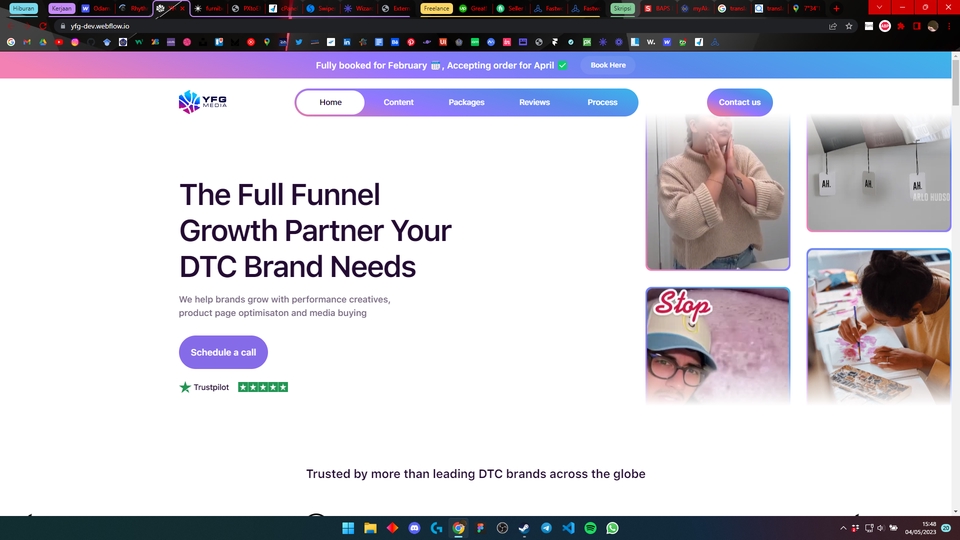Open the YouTube bookmark icon
Image resolution: width=960 pixels, height=540 pixels.
point(59,42)
